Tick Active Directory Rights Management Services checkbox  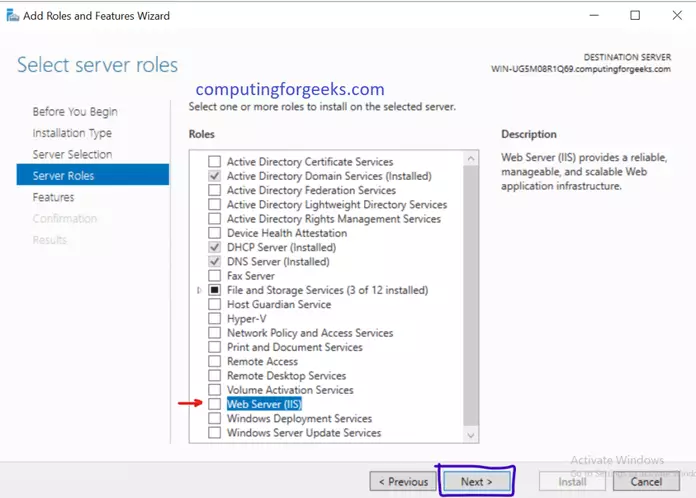coord(214,218)
